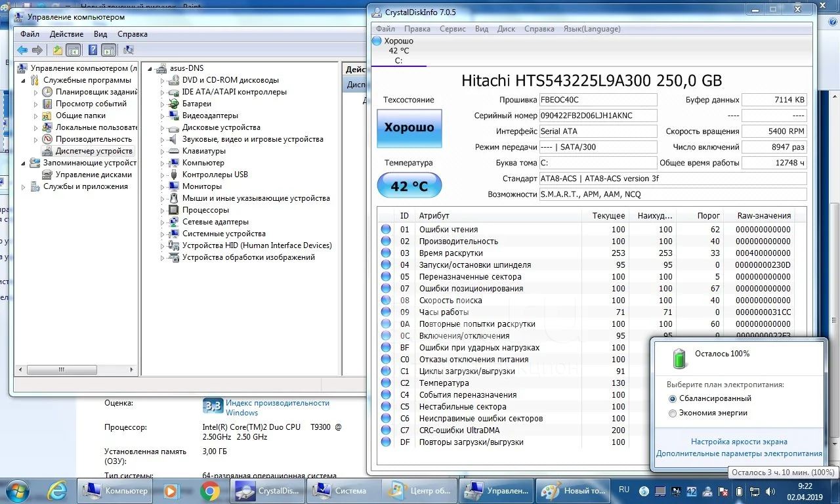840x504 pixels.
Task: Expand the Планировщик заданий node
Action: (x=36, y=92)
